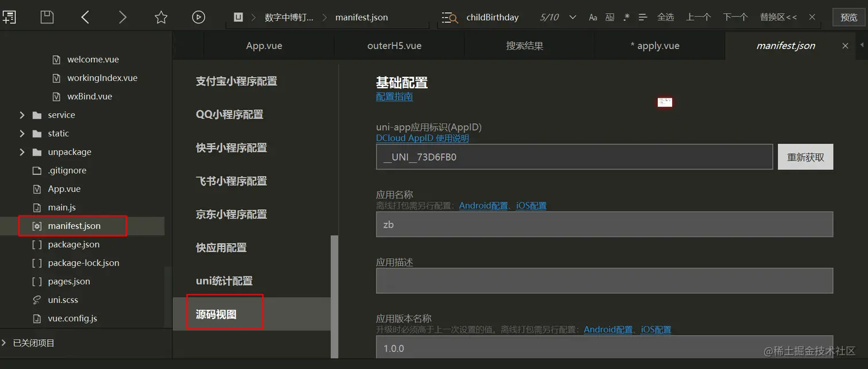Click the 预览 preview button
This screenshot has width=868, height=369.
point(849,17)
